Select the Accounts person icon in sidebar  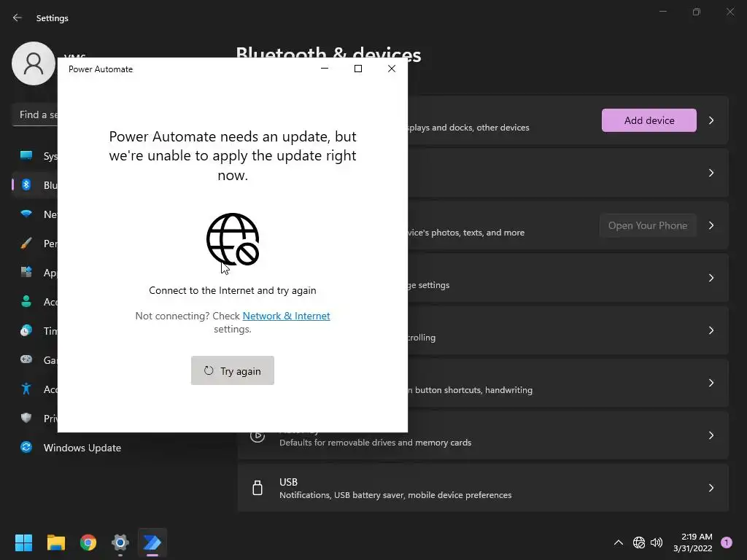click(x=26, y=301)
